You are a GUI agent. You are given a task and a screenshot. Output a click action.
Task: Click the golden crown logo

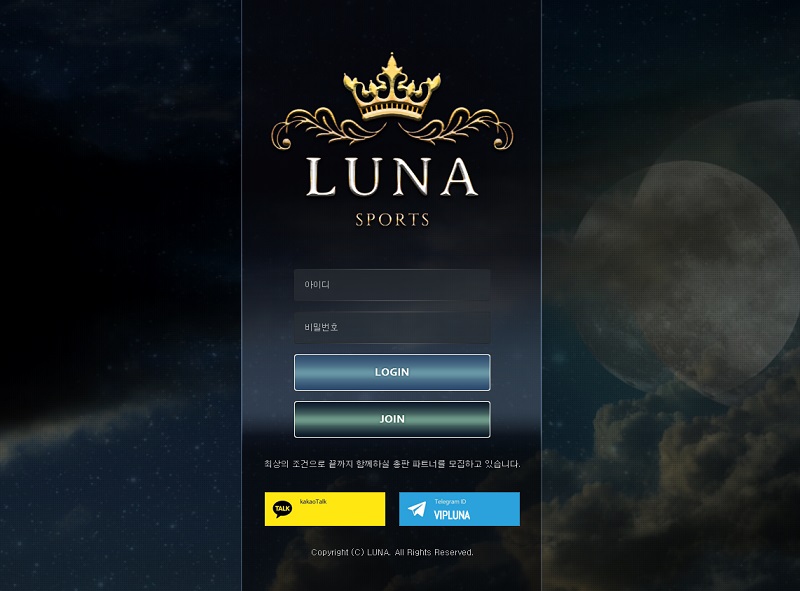pos(392,87)
